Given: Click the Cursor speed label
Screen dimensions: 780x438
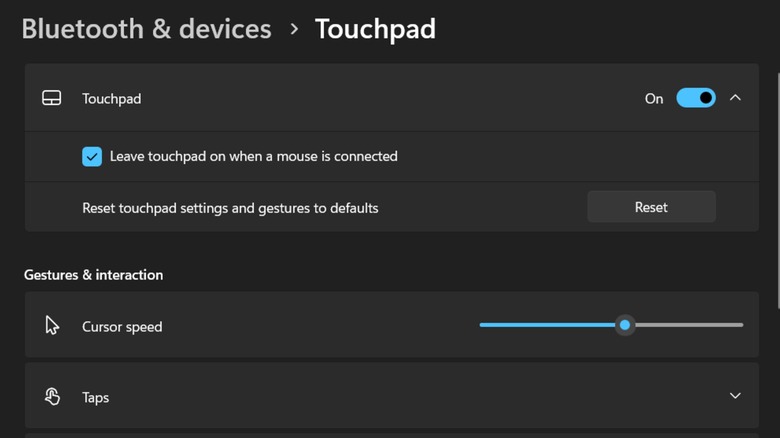Looking at the screenshot, I should [x=122, y=327].
